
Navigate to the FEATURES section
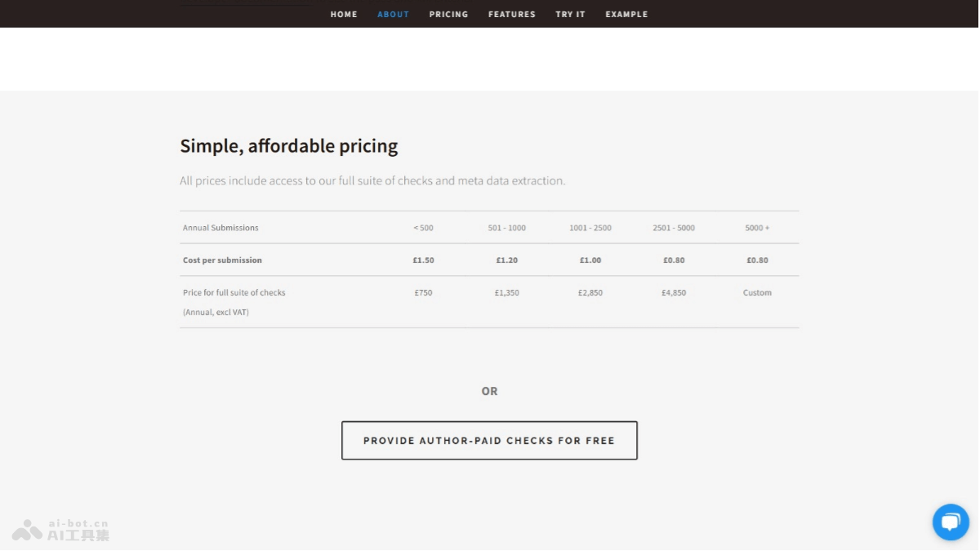pos(511,14)
